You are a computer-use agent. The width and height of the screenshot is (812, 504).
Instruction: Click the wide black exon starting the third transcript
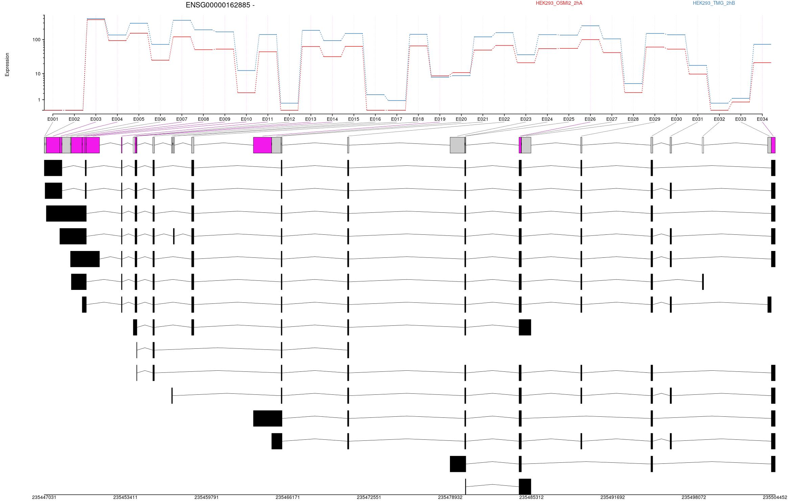66,213
